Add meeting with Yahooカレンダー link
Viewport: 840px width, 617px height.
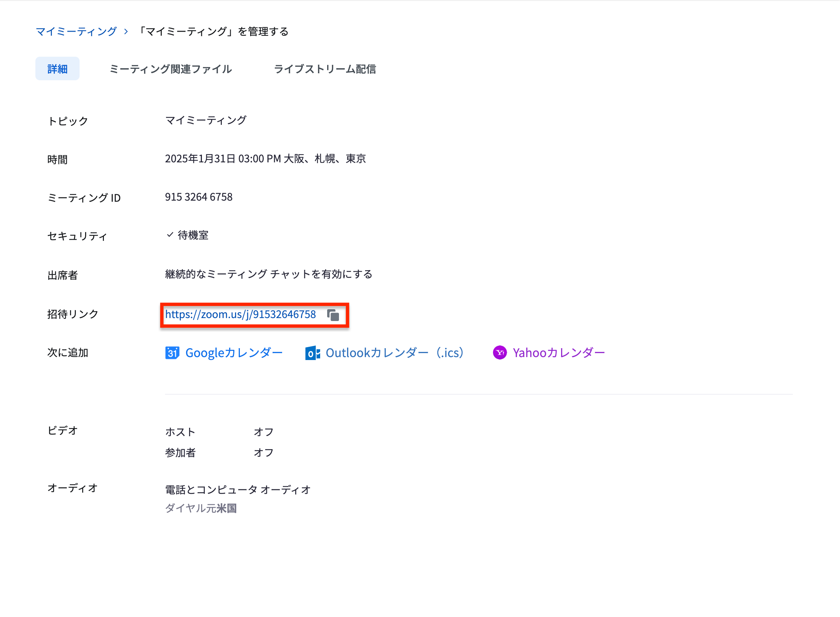[559, 353]
